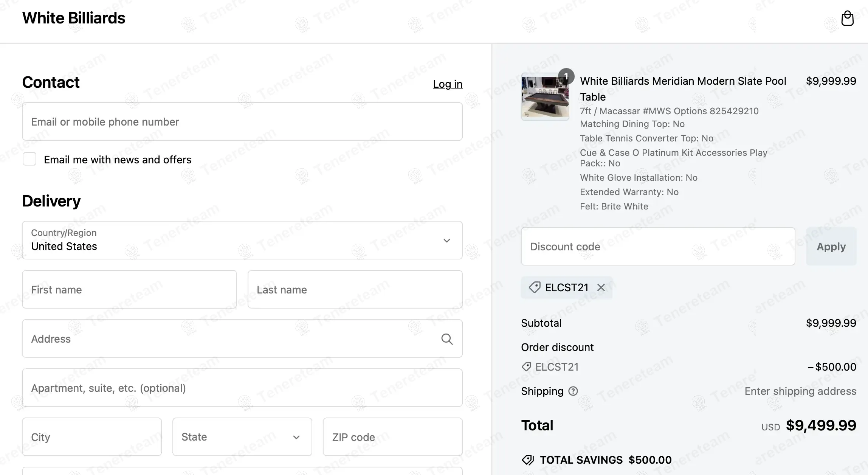Select the ZIP code input field

[x=392, y=437]
